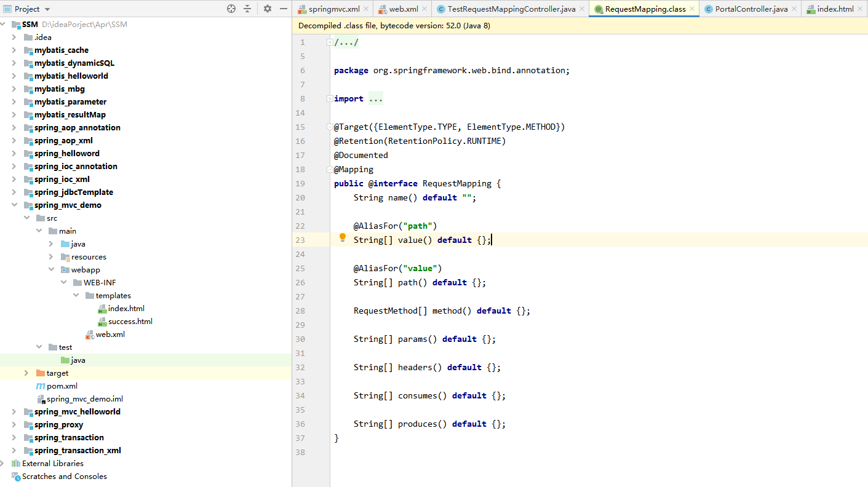
Task: Close the PortalController.java tab
Action: (794, 9)
